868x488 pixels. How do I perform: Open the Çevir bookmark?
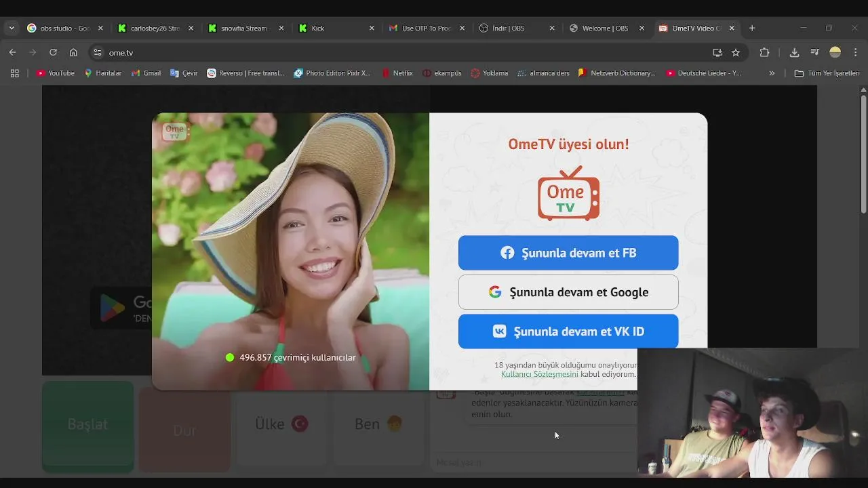(184, 73)
